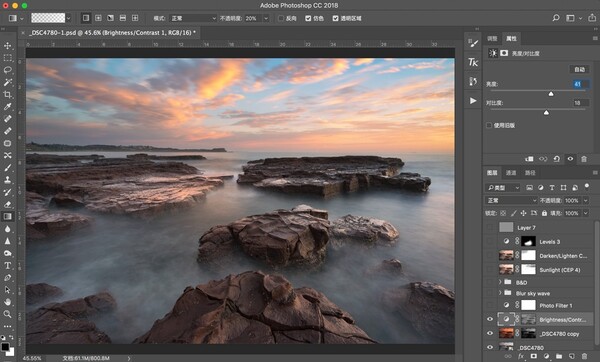Switch to the 调整 tab
The width and height of the screenshot is (600, 362).
tap(492, 39)
